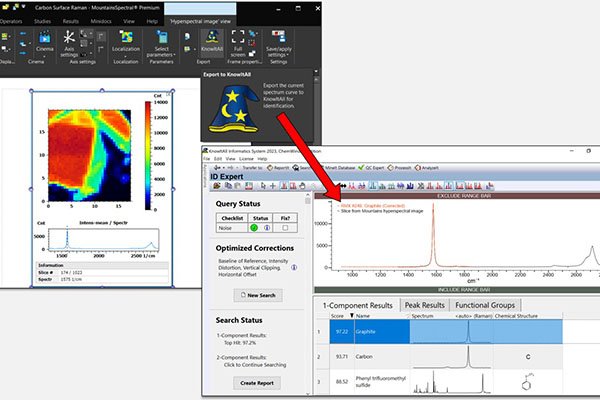Switch to the Functional Groups tab
This screenshot has width=600, height=400.
click(x=485, y=305)
